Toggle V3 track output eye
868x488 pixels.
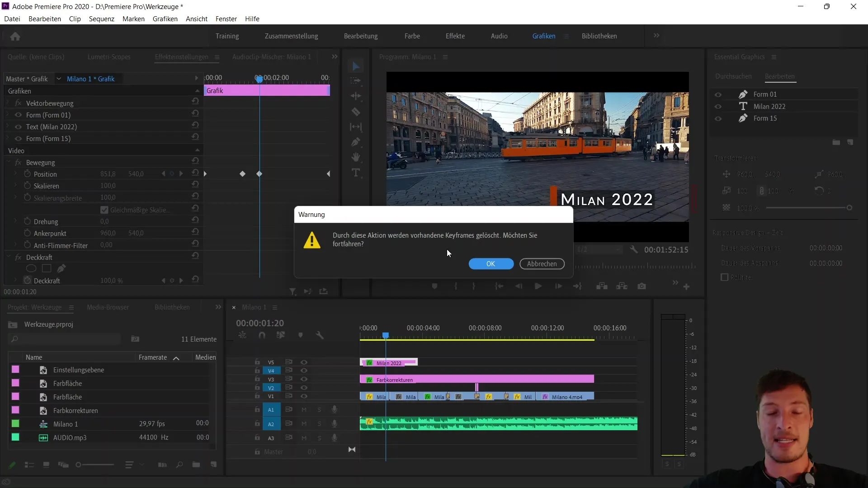[304, 380]
